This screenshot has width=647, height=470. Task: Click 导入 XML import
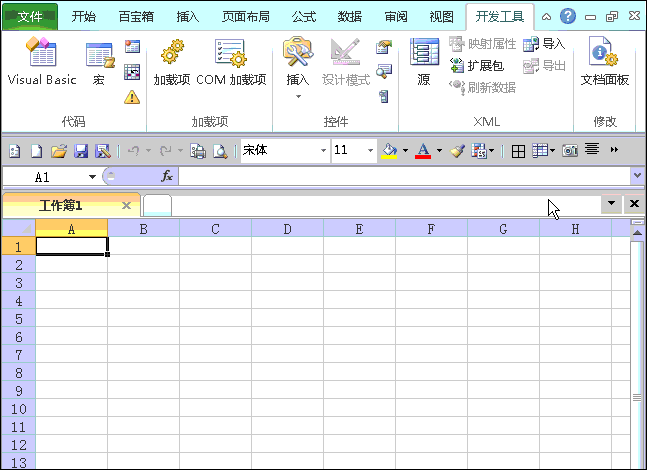[544, 44]
